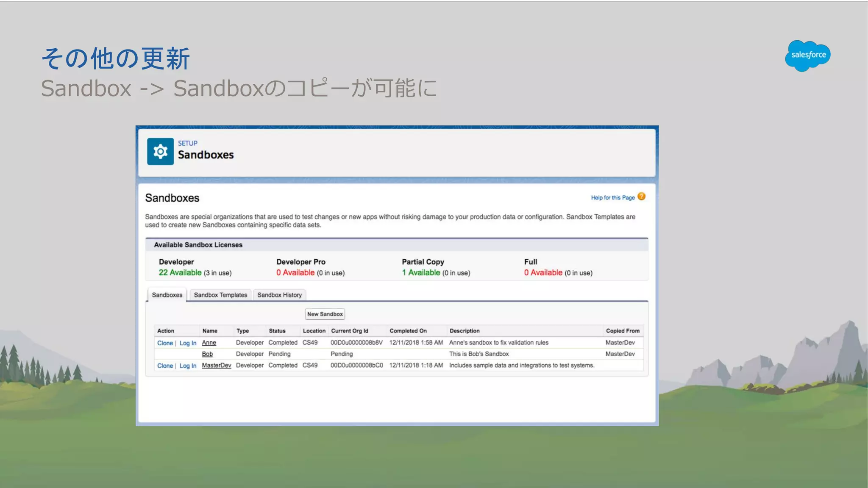Log In to the MasterDev sandbox
Viewport: 868px width, 488px height.
point(188,366)
